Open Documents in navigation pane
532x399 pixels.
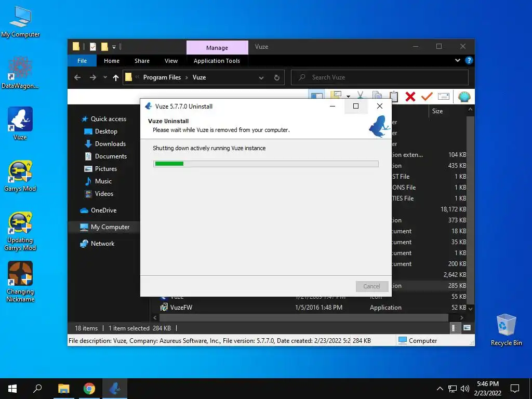click(111, 156)
